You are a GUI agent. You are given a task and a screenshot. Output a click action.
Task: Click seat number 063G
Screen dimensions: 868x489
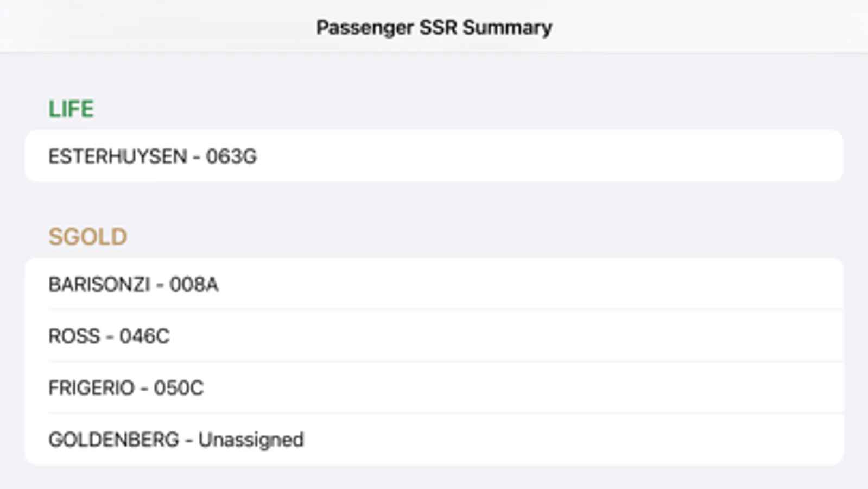(x=231, y=156)
